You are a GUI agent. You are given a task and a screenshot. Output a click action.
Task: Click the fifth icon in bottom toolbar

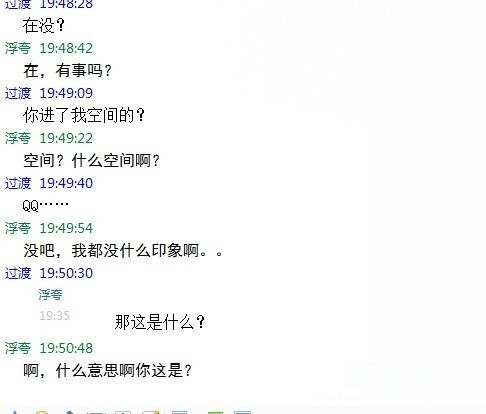pyautogui.click(x=123, y=413)
